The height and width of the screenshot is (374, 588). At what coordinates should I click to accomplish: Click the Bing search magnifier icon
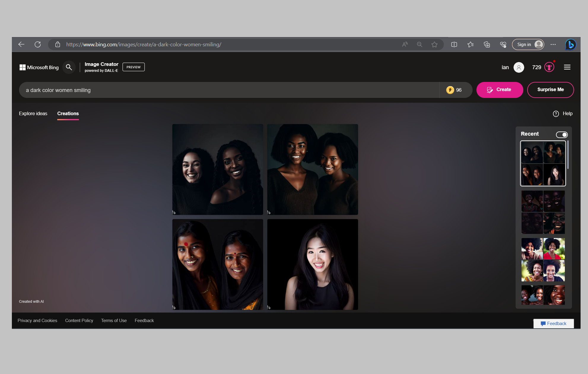click(x=69, y=67)
